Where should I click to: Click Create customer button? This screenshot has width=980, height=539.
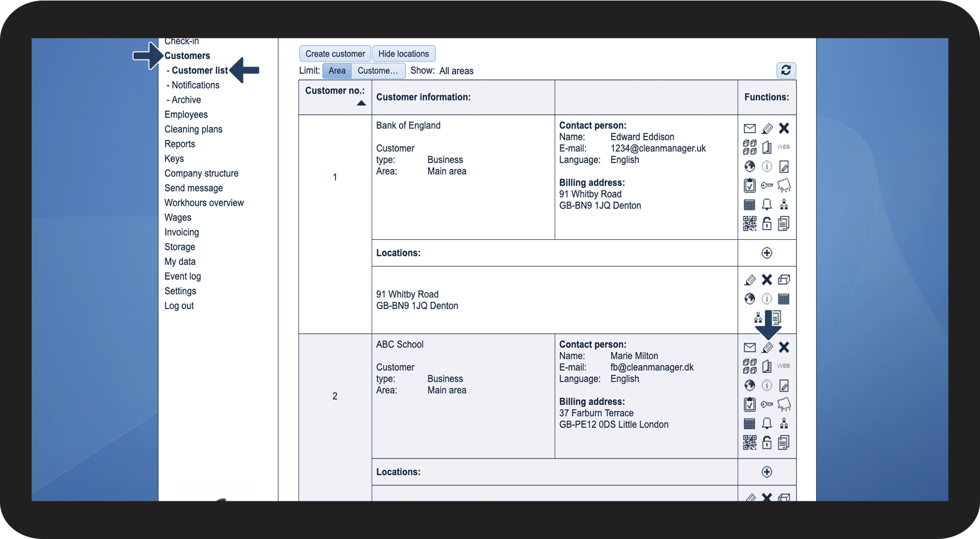pyautogui.click(x=335, y=54)
